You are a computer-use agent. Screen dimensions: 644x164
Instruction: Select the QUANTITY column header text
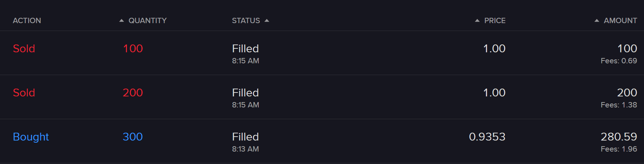147,21
